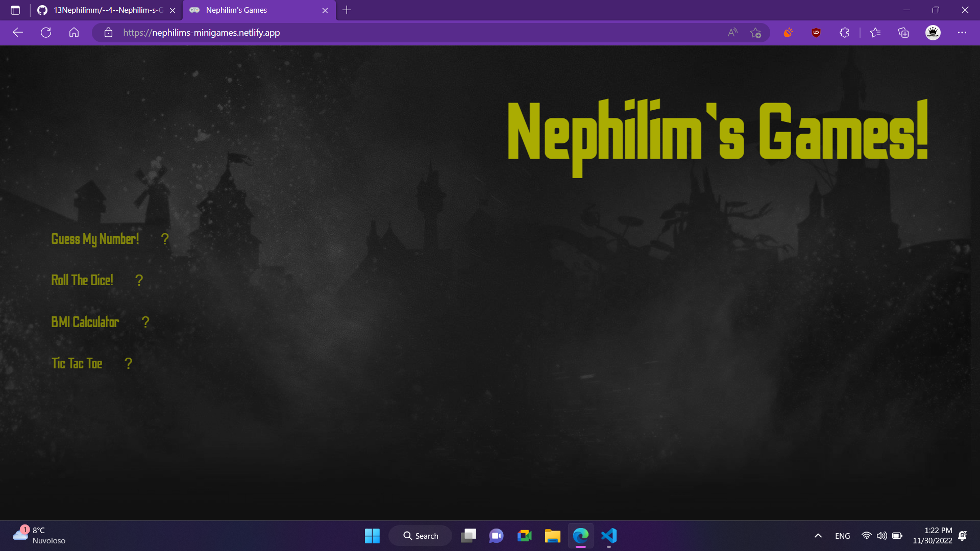
Task: Open Visual Studio Code from the taskbar
Action: (608, 536)
